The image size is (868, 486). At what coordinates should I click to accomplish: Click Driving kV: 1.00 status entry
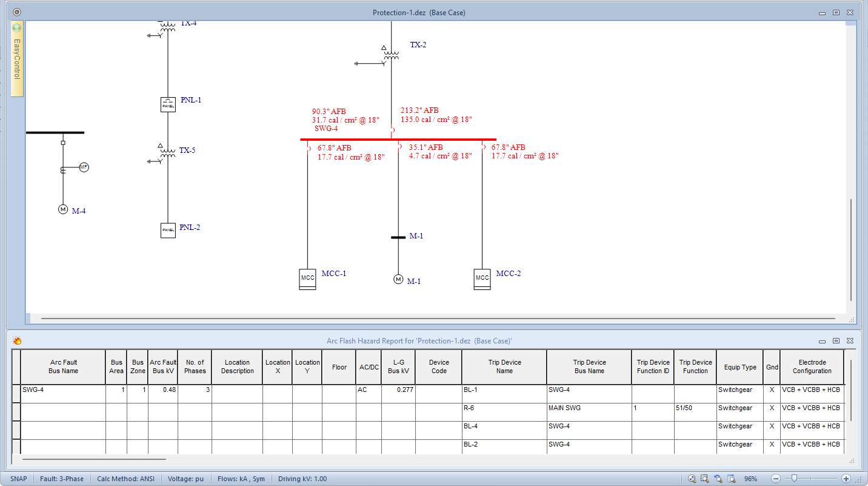(x=302, y=479)
